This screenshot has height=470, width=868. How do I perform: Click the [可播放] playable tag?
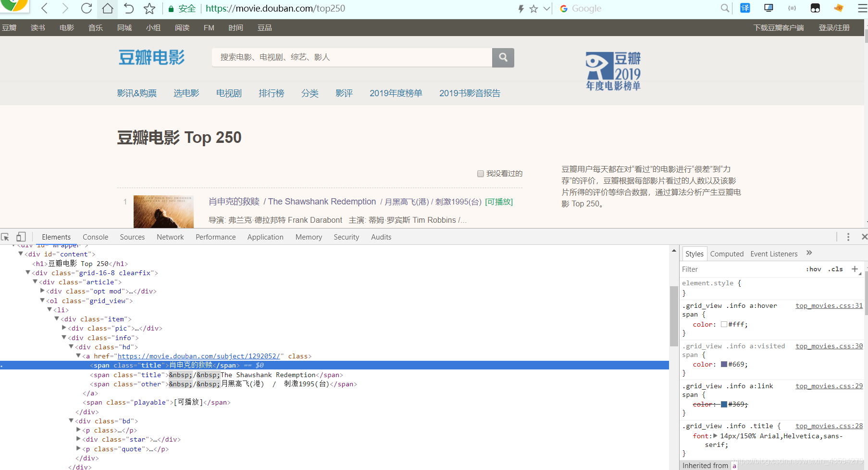pyautogui.click(x=499, y=202)
